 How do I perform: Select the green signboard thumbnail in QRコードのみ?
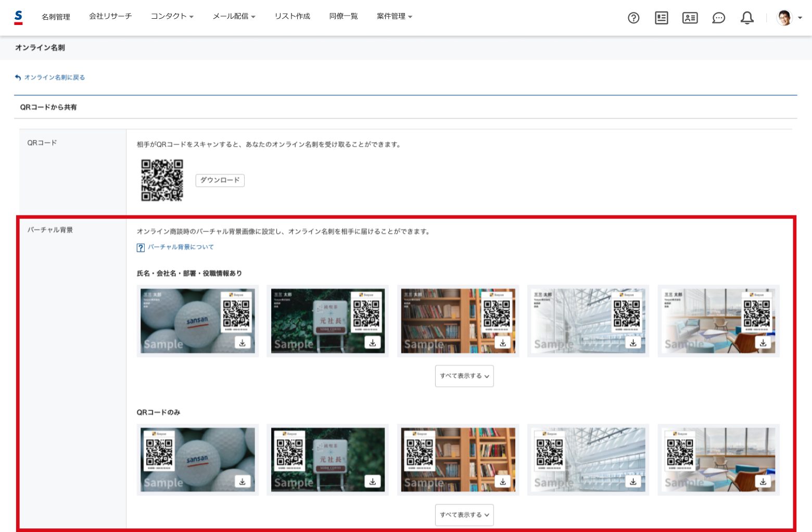click(x=328, y=460)
